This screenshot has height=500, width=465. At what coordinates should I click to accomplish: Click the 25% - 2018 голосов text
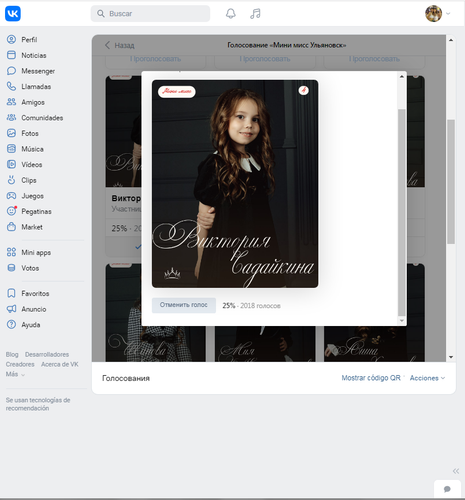(x=251, y=306)
